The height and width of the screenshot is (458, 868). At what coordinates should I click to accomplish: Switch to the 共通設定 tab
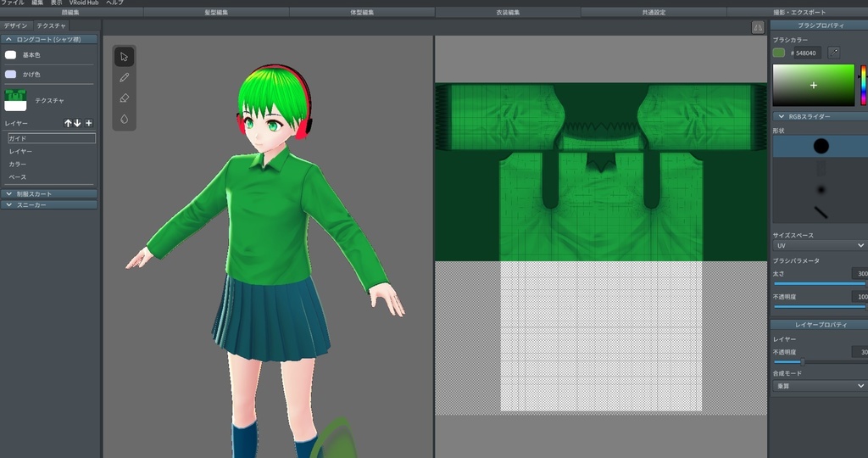[x=654, y=12]
